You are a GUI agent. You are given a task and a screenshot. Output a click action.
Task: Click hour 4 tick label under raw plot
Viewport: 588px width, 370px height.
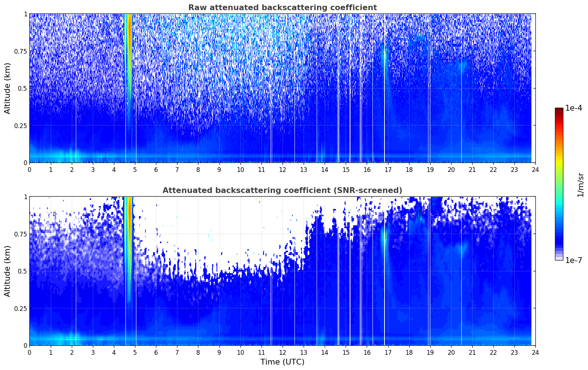click(114, 169)
